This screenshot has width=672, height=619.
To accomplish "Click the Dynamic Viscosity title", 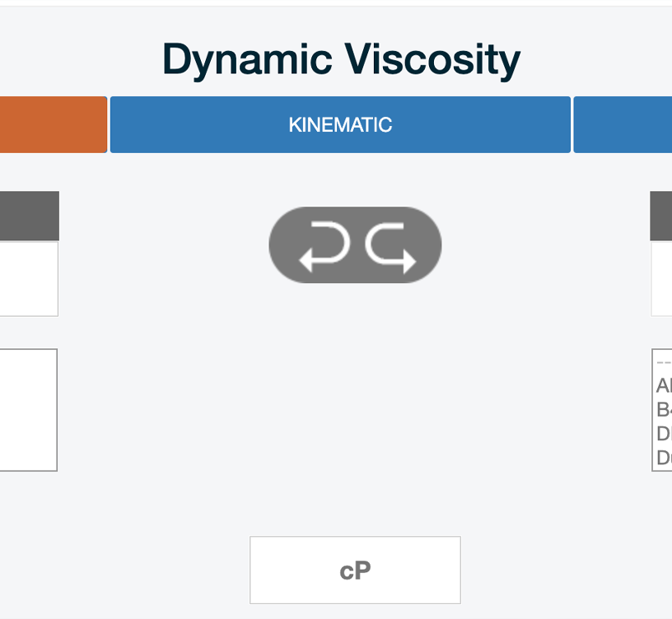I will [342, 58].
